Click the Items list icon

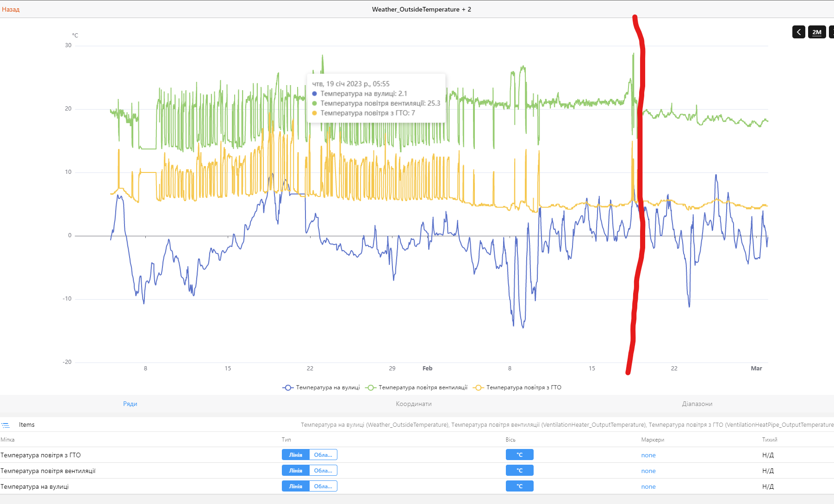tap(6, 425)
